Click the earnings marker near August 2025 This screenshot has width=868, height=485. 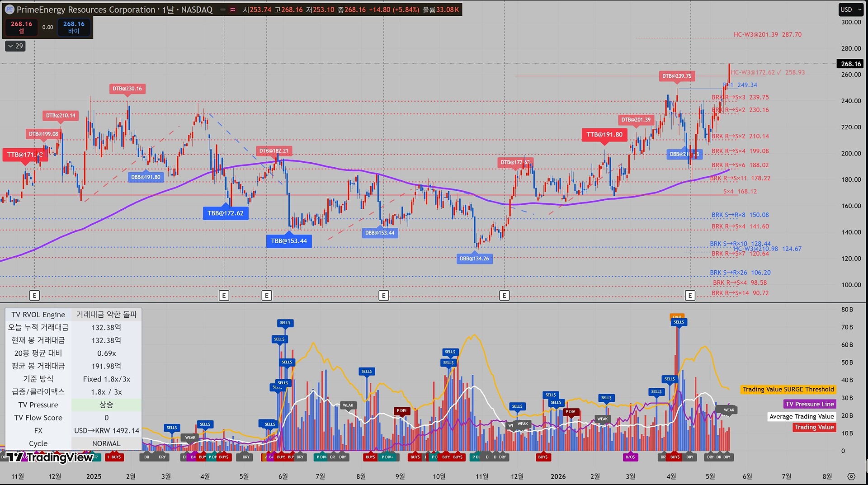pos(383,296)
